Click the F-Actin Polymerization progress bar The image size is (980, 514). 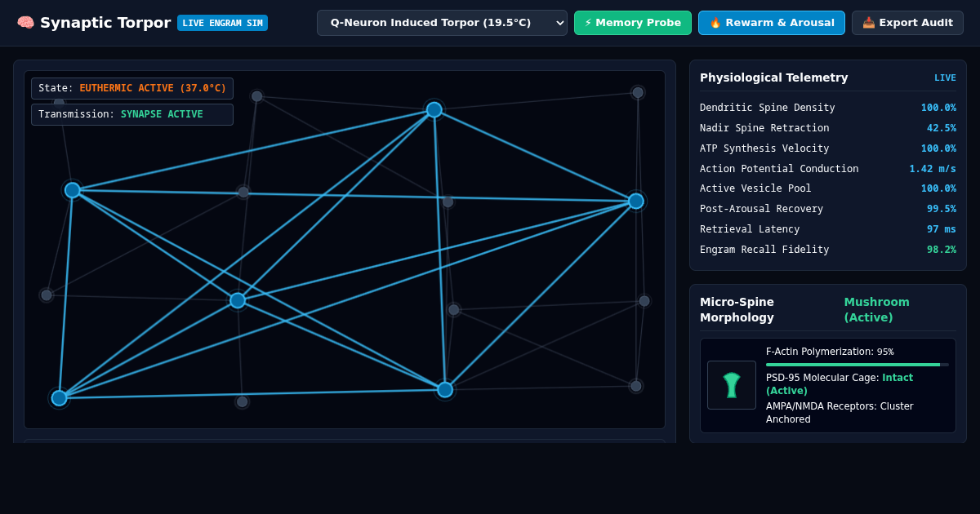coord(857,365)
